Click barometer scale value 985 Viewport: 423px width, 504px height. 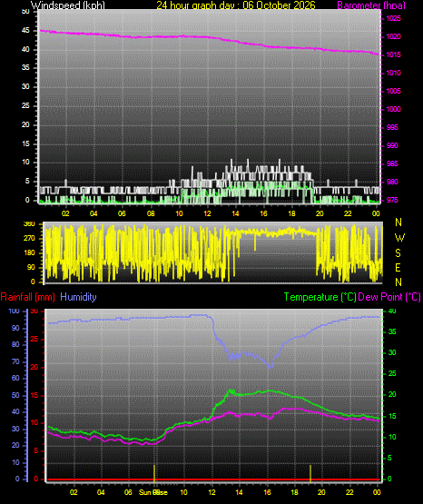click(392, 163)
